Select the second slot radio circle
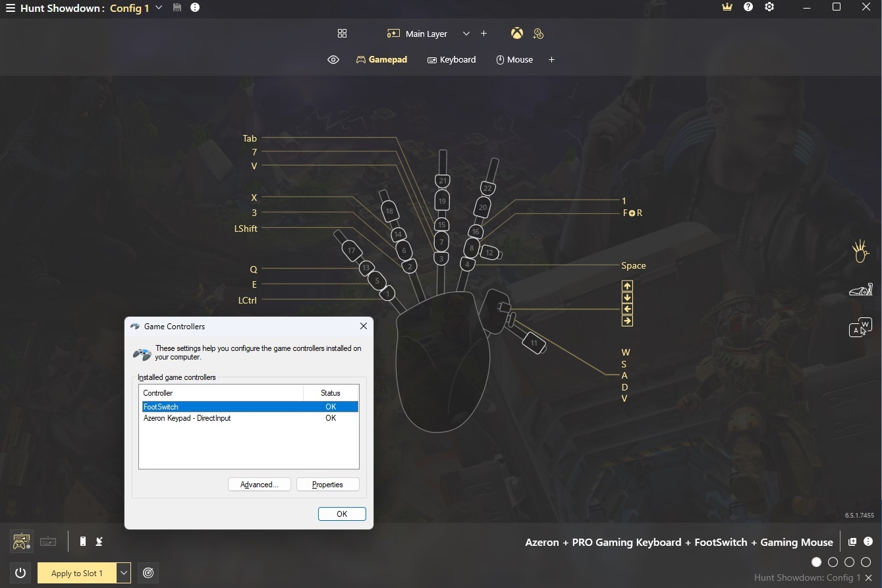This screenshot has width=882, height=588. click(833, 562)
